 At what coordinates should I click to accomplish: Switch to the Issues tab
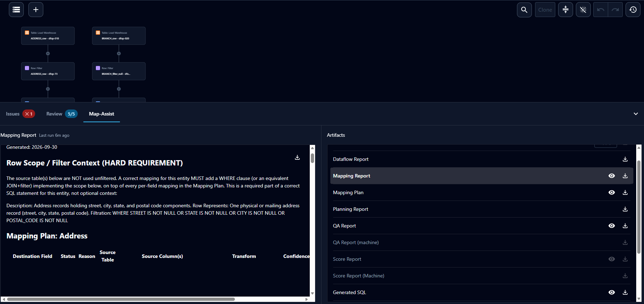click(20, 114)
